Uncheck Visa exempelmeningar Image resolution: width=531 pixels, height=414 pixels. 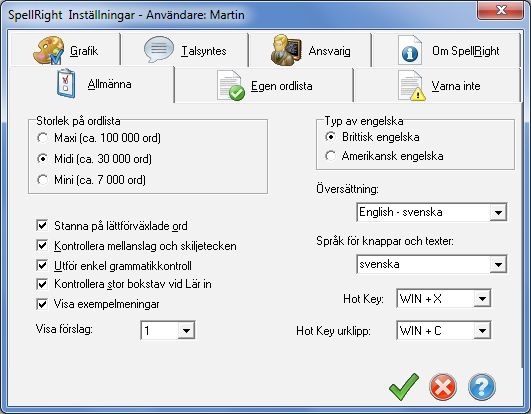click(x=42, y=304)
